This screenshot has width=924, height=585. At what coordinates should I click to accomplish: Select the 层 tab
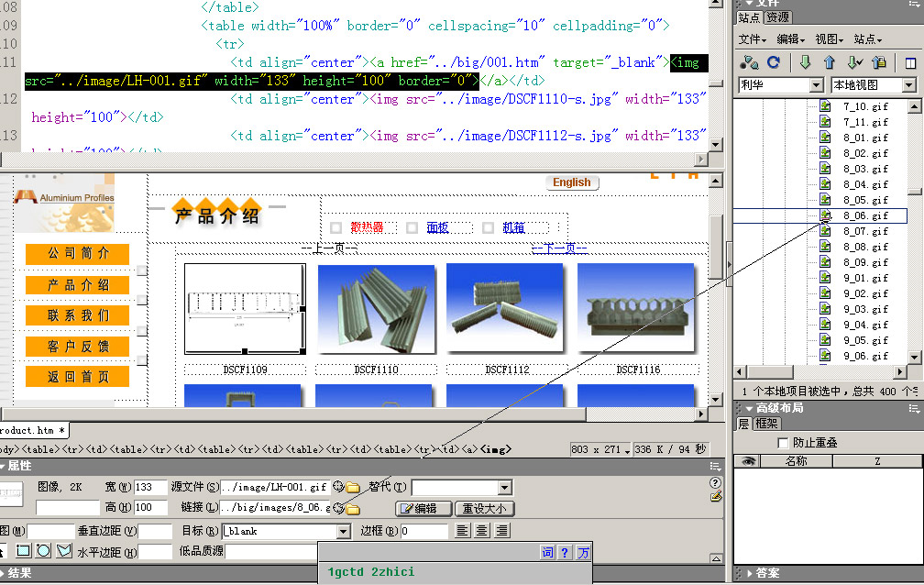[743, 424]
